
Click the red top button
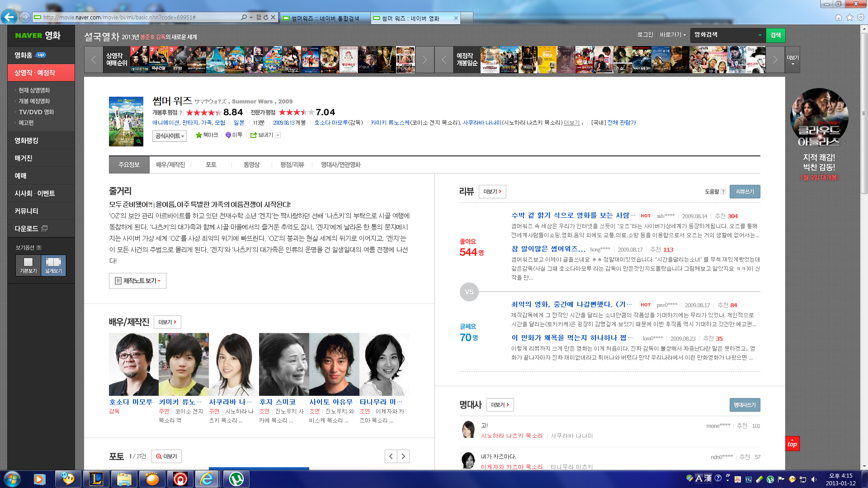point(792,444)
